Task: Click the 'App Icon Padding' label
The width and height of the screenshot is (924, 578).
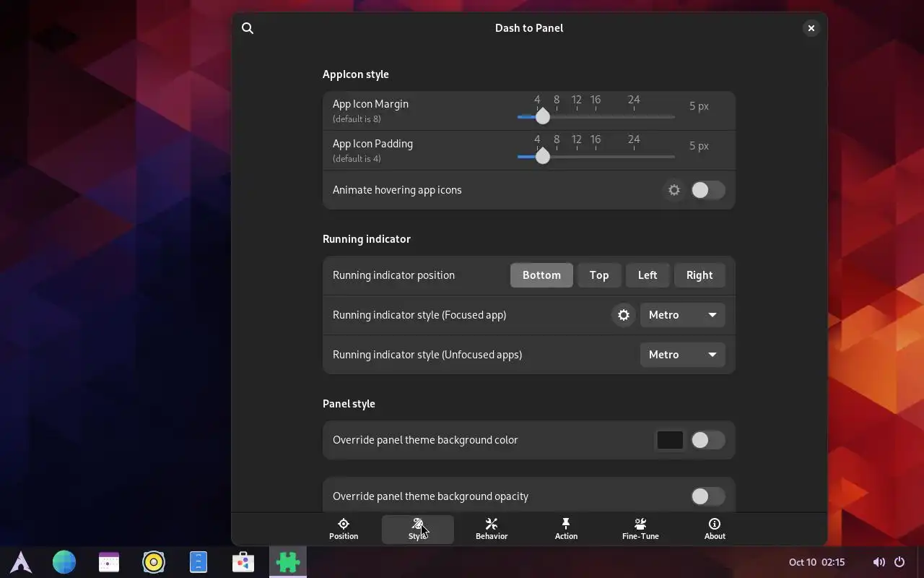Action: [x=372, y=144]
